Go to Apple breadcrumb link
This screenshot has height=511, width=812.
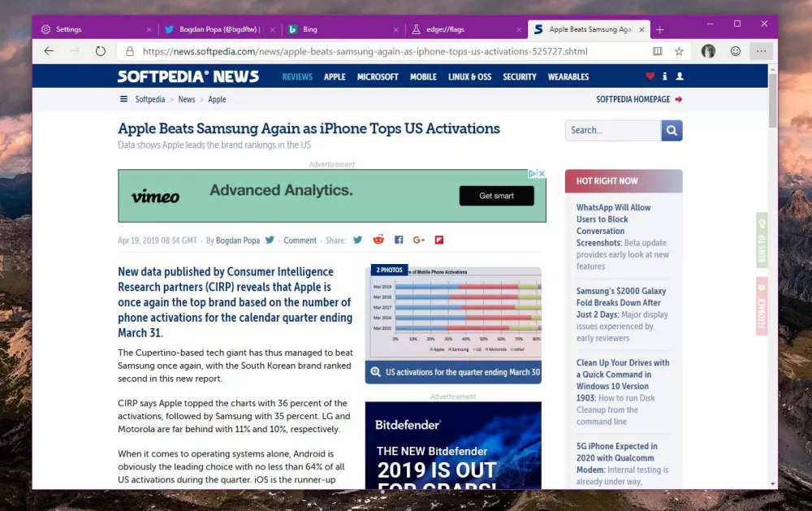click(217, 99)
